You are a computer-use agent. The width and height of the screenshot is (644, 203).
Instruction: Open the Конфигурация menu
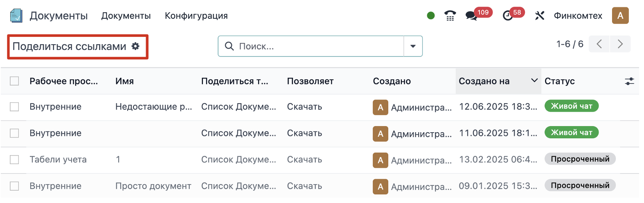pos(196,16)
